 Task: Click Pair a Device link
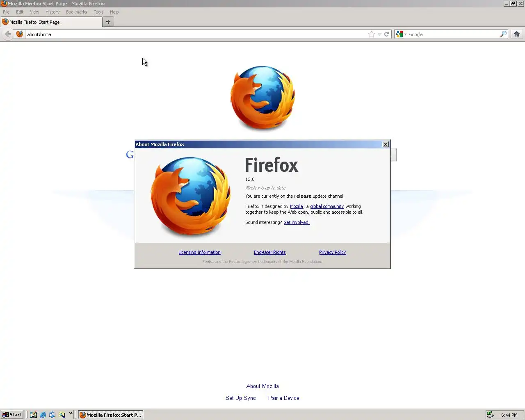point(283,398)
